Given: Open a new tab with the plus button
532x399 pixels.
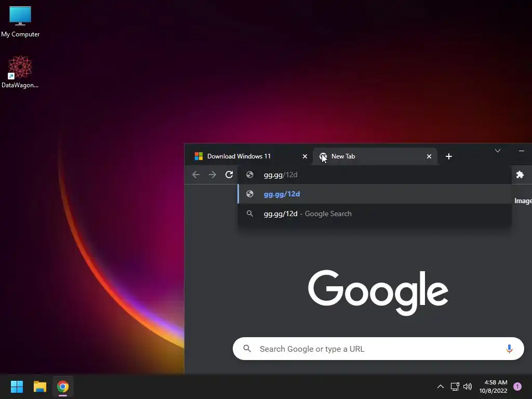Looking at the screenshot, I should (449, 156).
